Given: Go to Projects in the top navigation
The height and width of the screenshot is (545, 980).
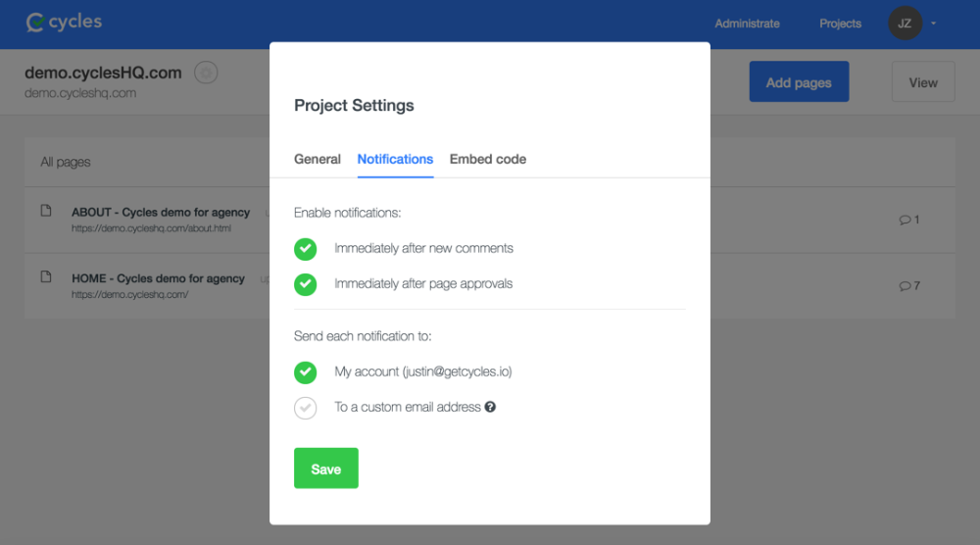Looking at the screenshot, I should (x=840, y=24).
